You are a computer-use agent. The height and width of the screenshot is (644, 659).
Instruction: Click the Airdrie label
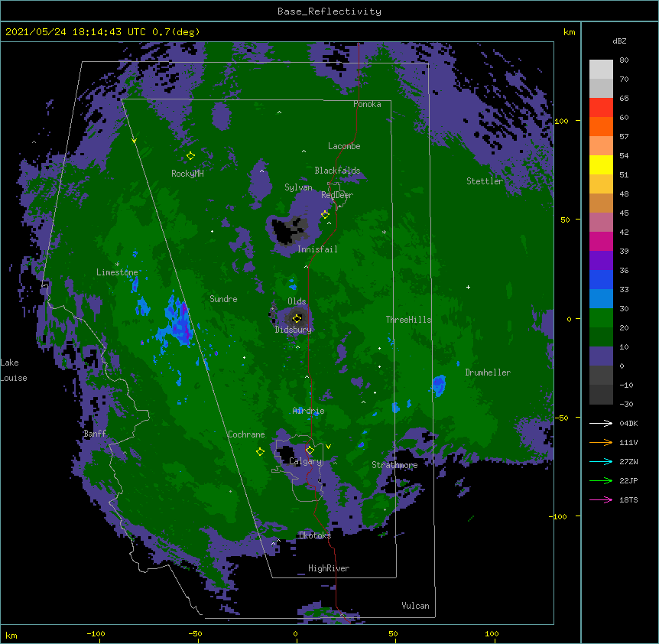pyautogui.click(x=309, y=411)
